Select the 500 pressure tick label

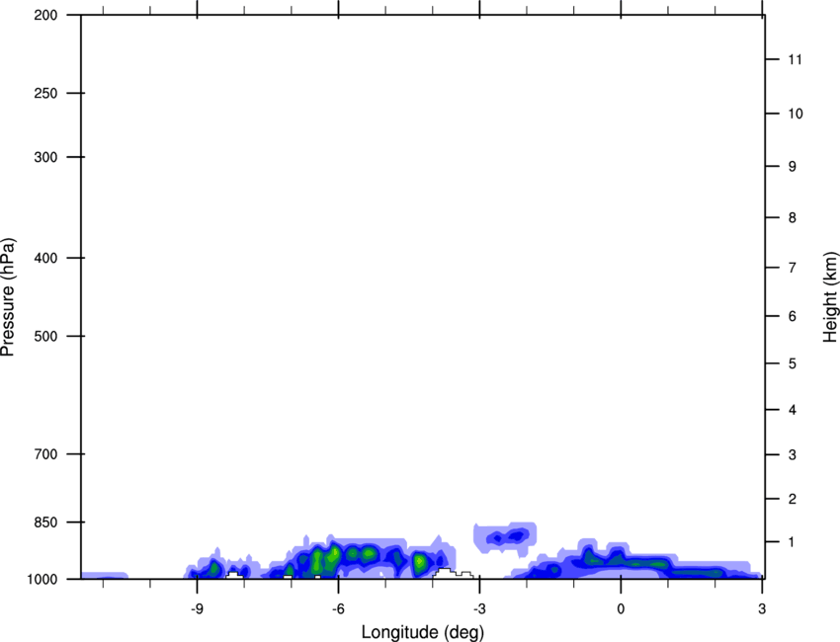(45, 336)
